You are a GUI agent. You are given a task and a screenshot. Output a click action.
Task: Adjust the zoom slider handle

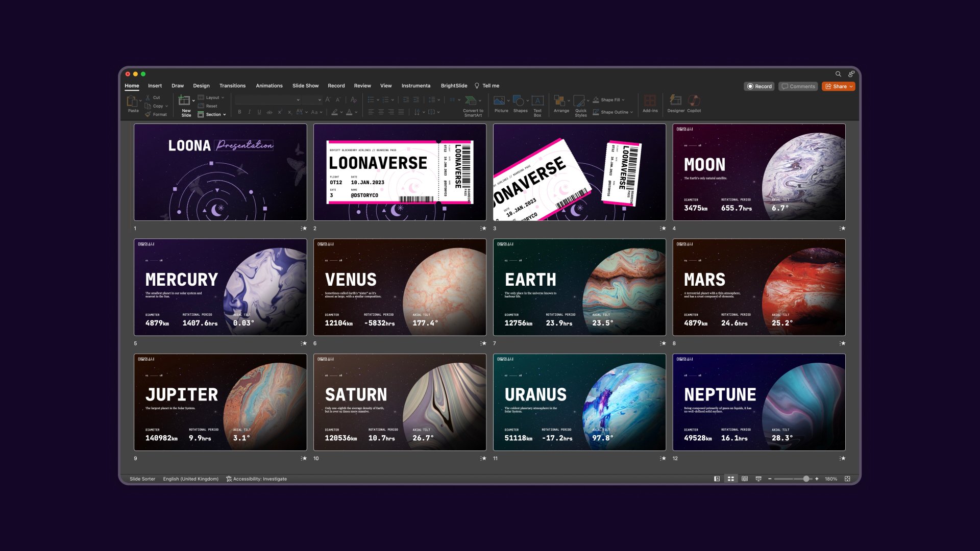click(806, 479)
